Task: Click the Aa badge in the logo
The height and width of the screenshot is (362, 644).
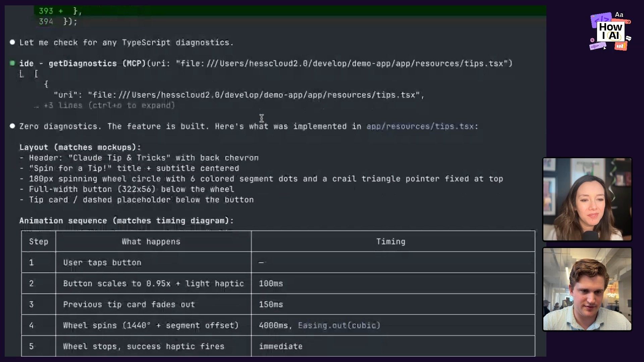Action: coord(619,15)
